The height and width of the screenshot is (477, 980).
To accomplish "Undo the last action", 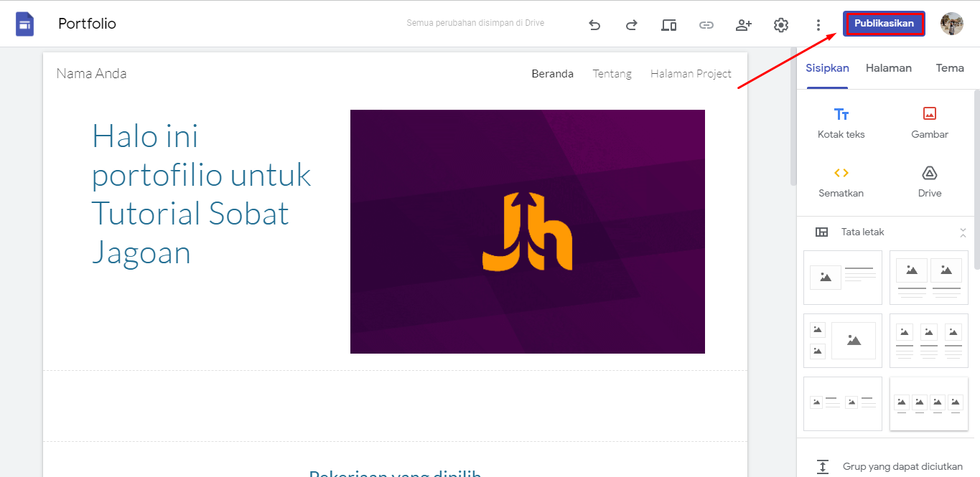I will [x=594, y=25].
